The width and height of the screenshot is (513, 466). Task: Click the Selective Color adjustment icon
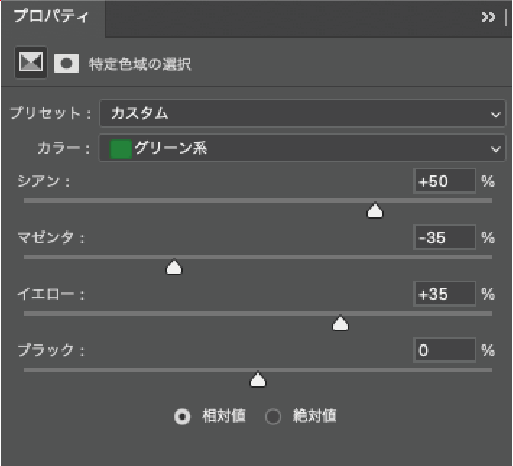click(31, 62)
